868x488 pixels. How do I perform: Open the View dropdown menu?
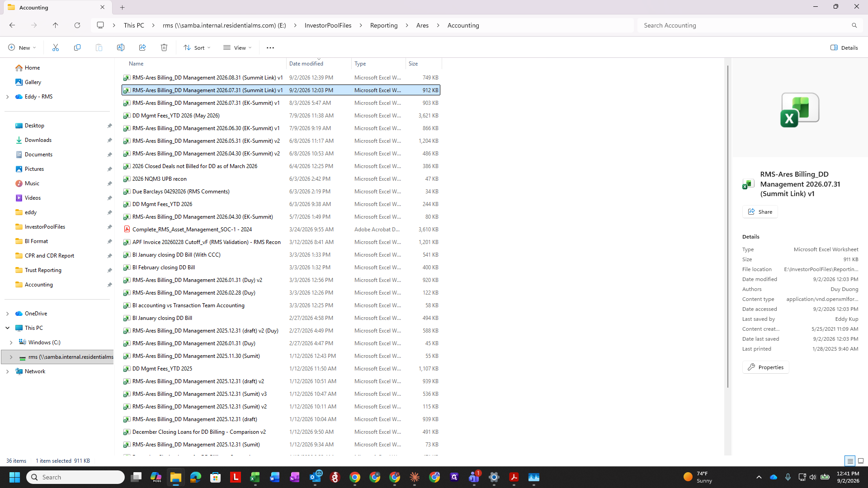(x=237, y=47)
